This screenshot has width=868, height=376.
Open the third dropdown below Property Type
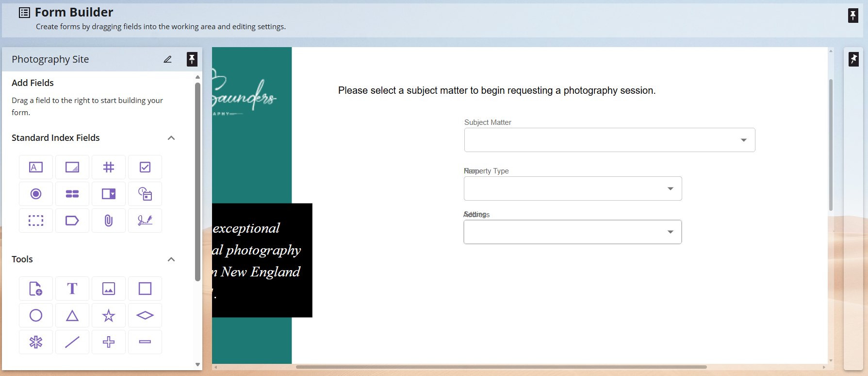tap(573, 232)
